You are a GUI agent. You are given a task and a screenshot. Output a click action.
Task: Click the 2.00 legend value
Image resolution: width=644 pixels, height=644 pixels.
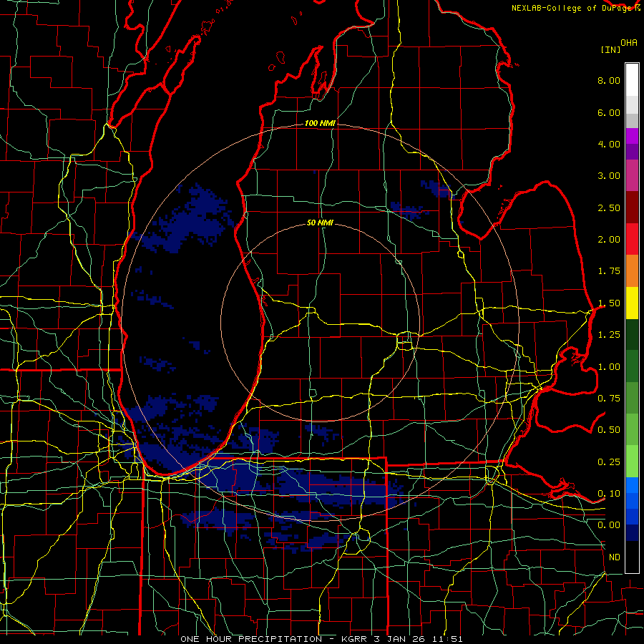point(609,240)
